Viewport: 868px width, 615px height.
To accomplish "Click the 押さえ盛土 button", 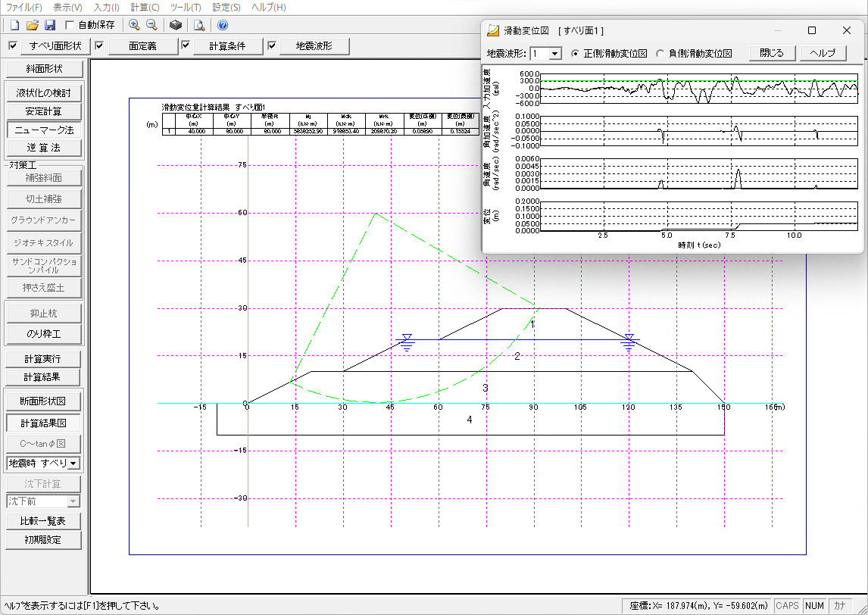I will 44,288.
